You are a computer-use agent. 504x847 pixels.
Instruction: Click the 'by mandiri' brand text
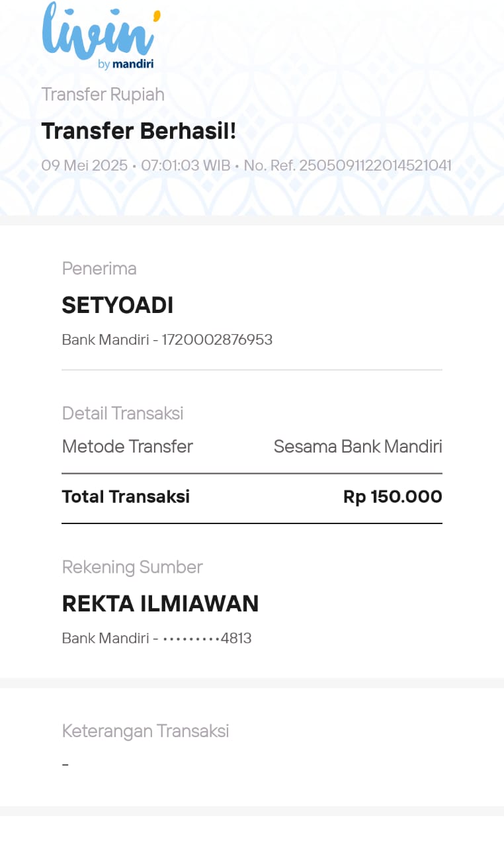click(x=126, y=64)
